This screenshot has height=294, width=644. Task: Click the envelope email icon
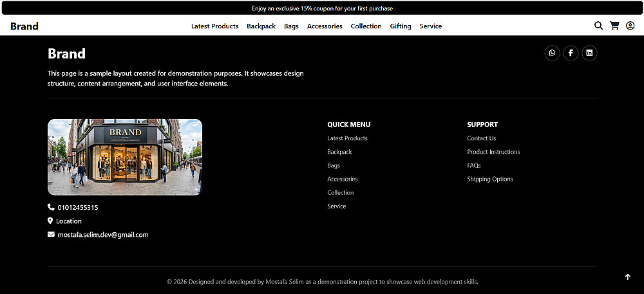[51, 235]
